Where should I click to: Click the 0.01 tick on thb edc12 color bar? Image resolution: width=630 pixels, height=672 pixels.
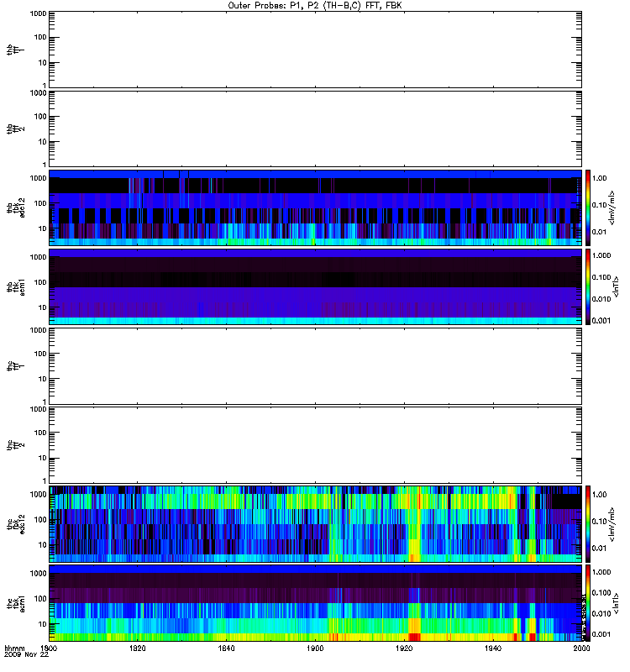[599, 232]
